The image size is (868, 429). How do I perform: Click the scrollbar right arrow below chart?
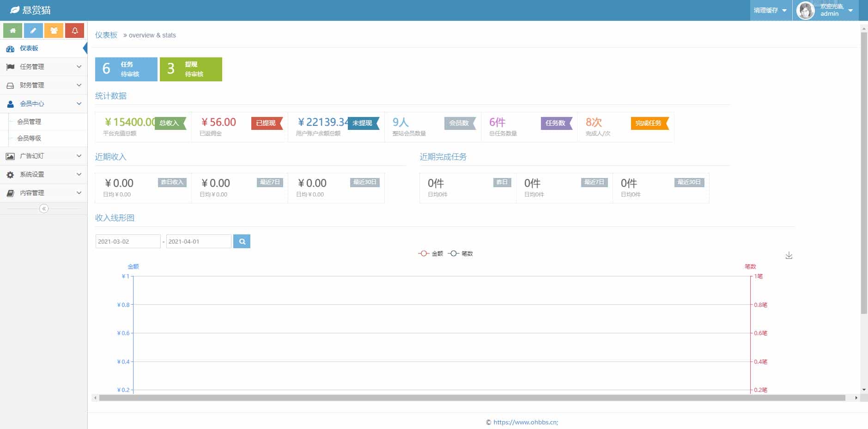tap(856, 398)
